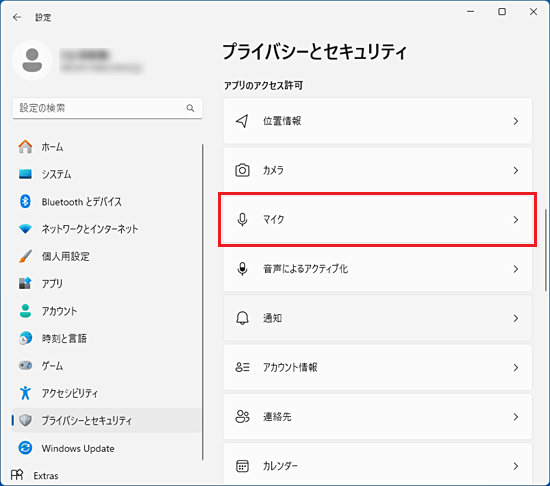Maximize the 設定 window
The height and width of the screenshot is (486, 550).
pos(502,12)
